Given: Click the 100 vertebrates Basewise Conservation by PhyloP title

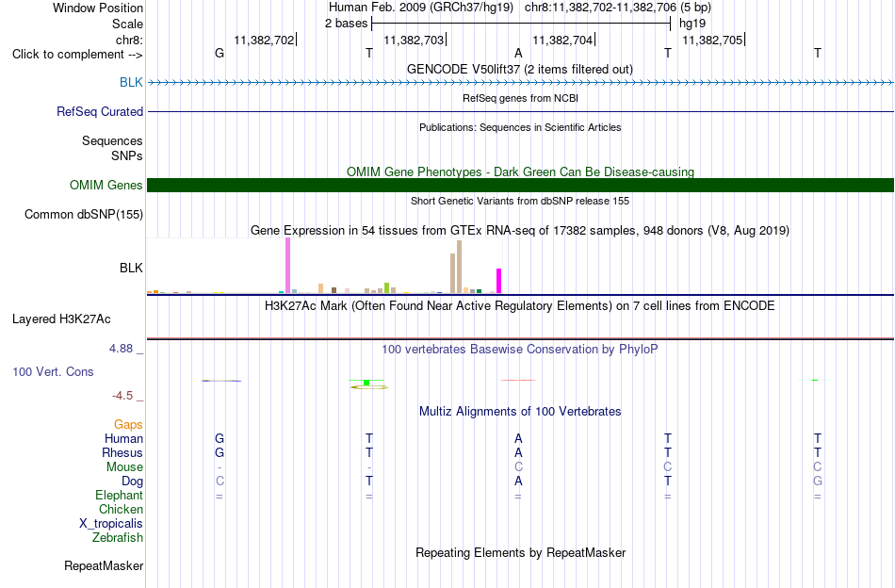Looking at the screenshot, I should click(519, 349).
